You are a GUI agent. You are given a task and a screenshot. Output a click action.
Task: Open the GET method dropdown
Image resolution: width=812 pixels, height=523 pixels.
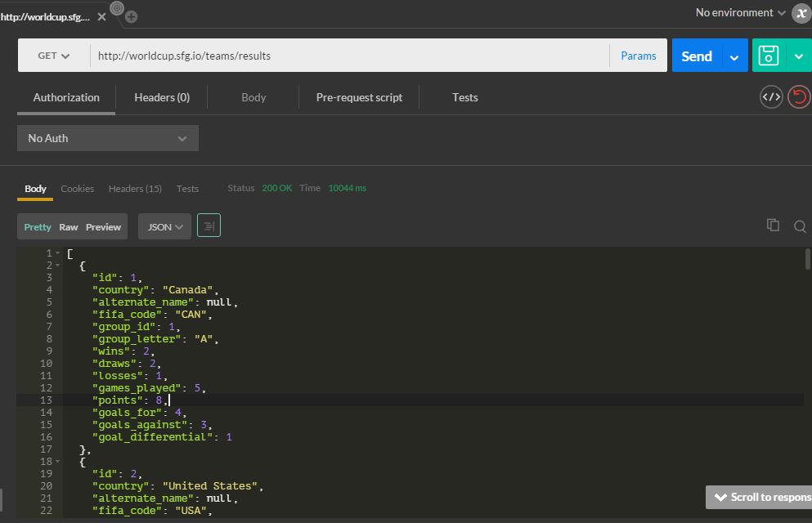coord(54,56)
